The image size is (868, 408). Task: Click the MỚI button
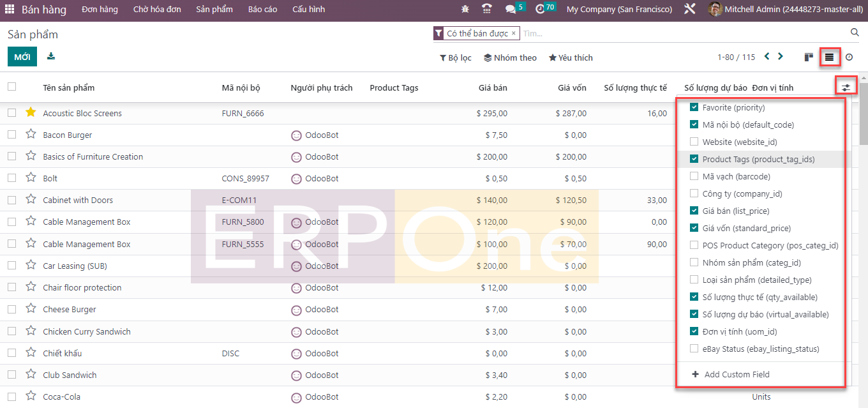[22, 57]
